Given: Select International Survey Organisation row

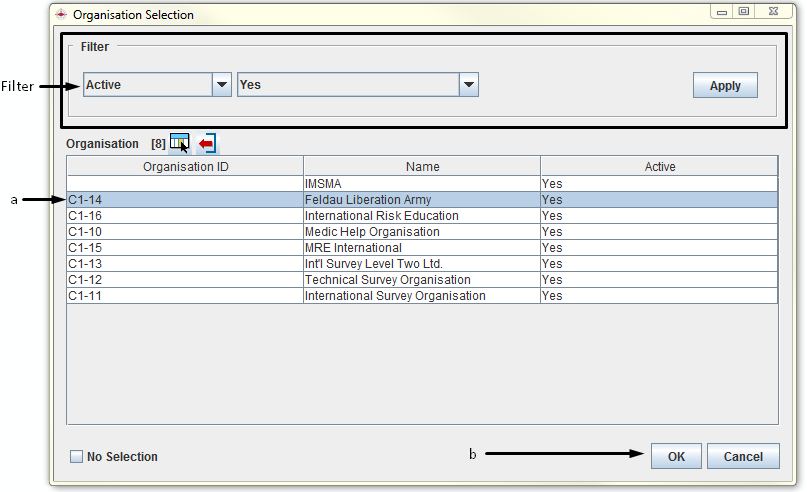Looking at the screenshot, I should pyautogui.click(x=394, y=296).
